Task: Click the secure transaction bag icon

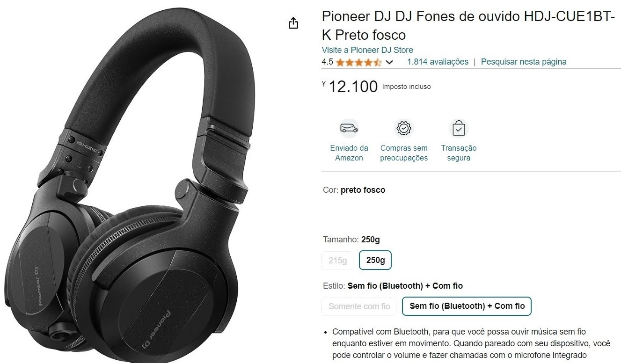Action: pos(459,128)
